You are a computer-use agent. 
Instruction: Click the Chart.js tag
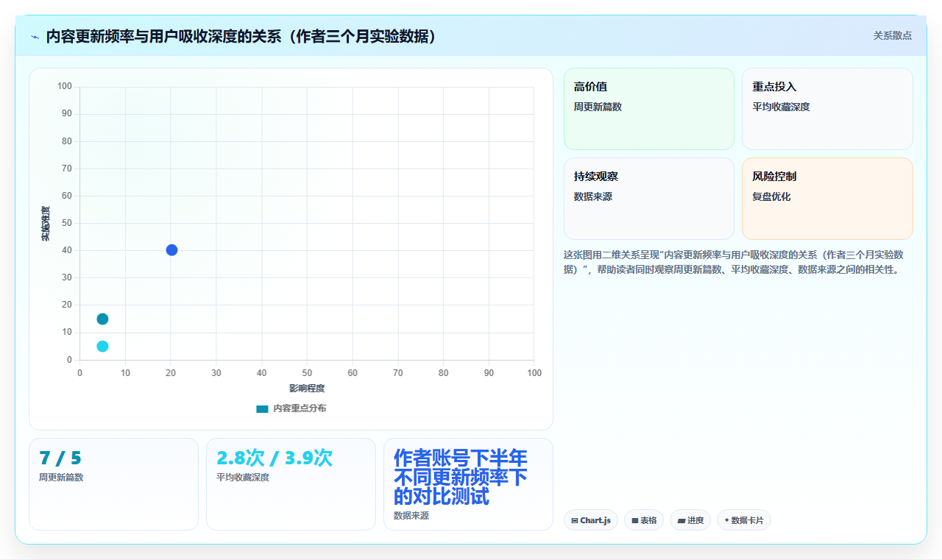[591, 520]
